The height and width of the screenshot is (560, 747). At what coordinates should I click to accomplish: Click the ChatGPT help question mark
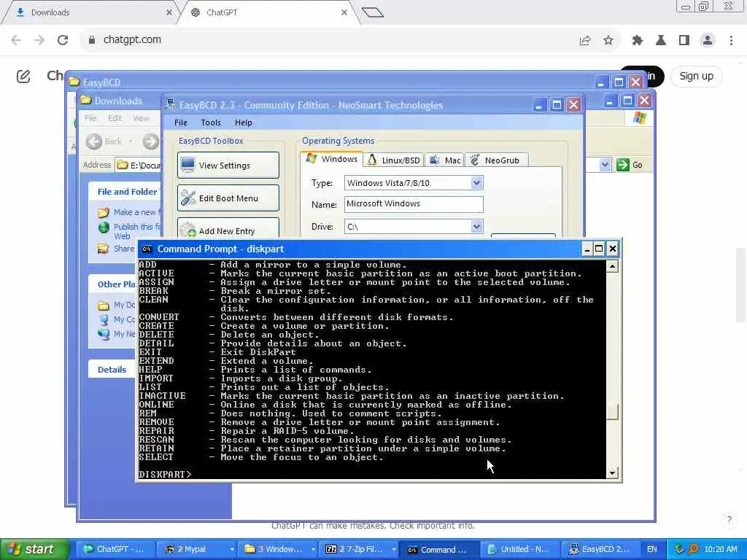point(729,519)
